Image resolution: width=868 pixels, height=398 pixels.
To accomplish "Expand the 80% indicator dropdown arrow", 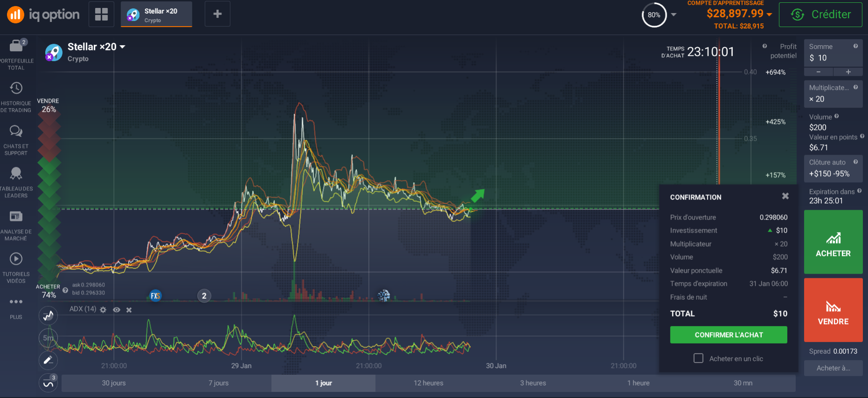I will (674, 15).
